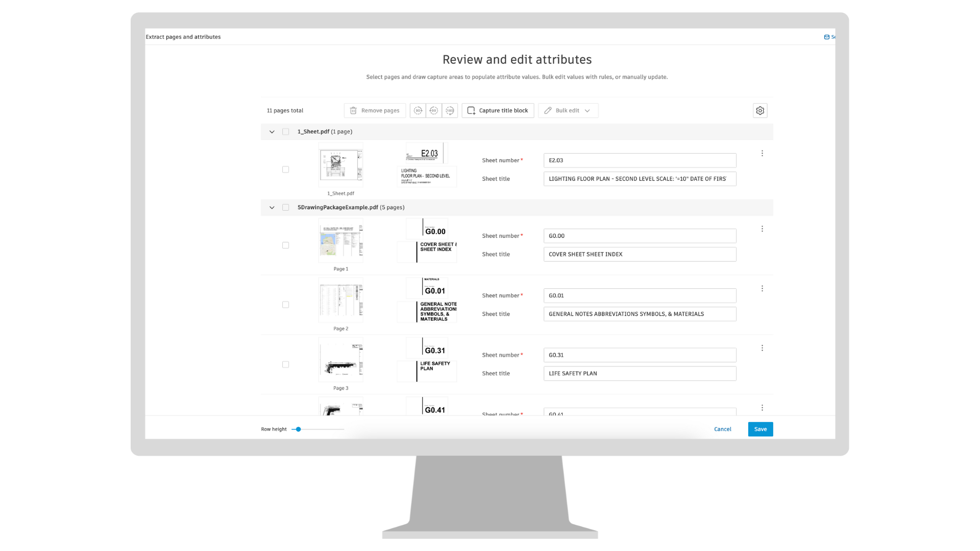Viewport: 980px width, 551px height.
Task: Save the reviewed attributes
Action: (760, 429)
